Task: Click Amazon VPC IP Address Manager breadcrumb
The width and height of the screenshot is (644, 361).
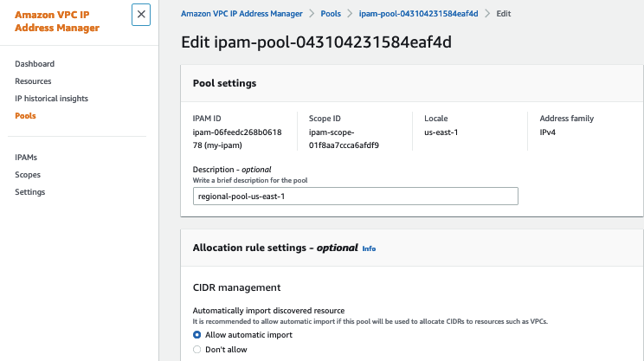Action: point(241,14)
